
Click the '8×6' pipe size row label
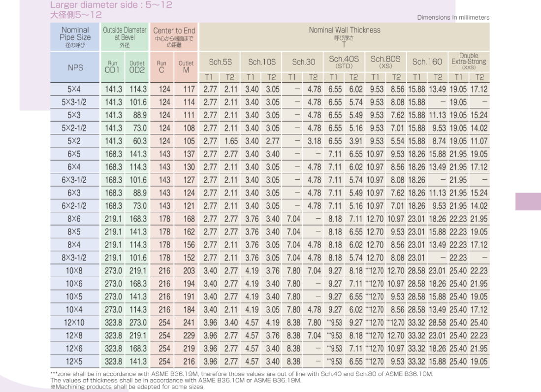coord(74,219)
